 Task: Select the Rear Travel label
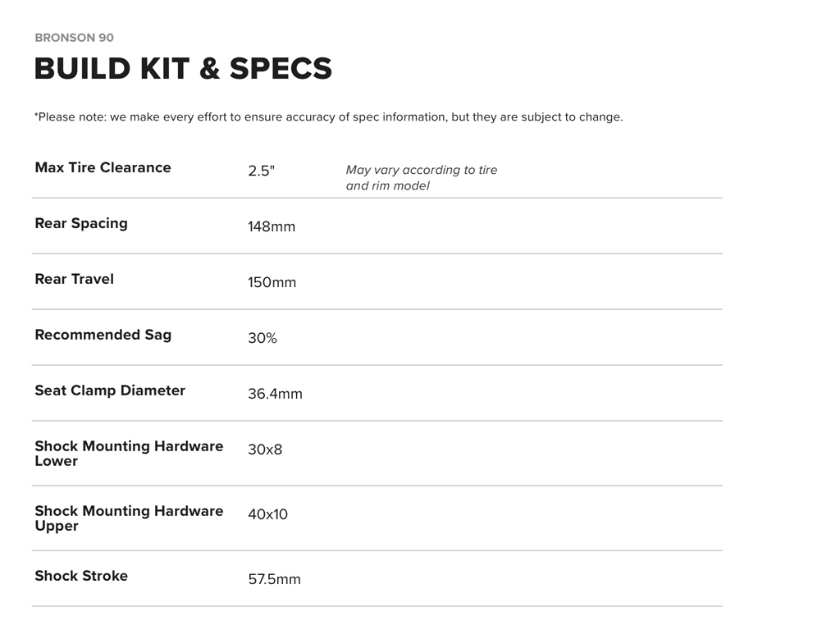tap(74, 279)
